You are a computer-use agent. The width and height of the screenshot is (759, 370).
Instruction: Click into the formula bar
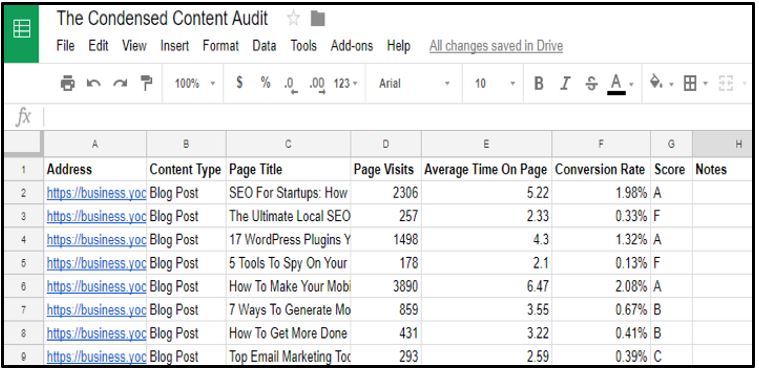pos(397,117)
